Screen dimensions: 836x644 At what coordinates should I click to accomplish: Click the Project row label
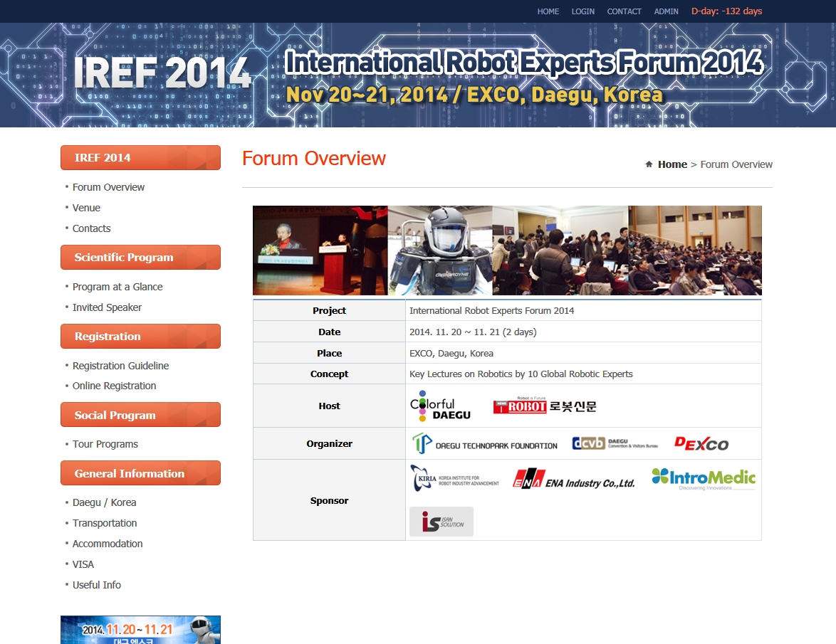pos(330,310)
